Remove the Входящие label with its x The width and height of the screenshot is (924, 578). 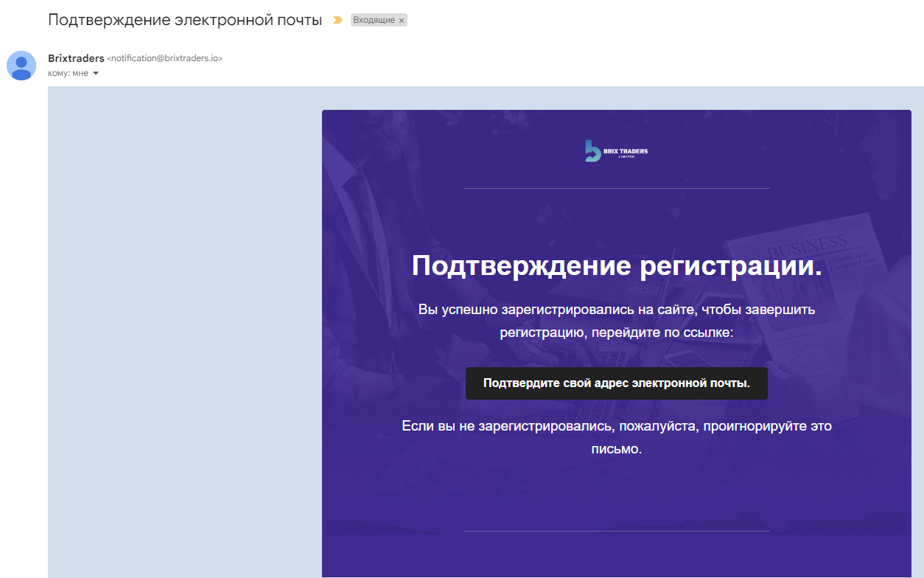[x=402, y=21]
